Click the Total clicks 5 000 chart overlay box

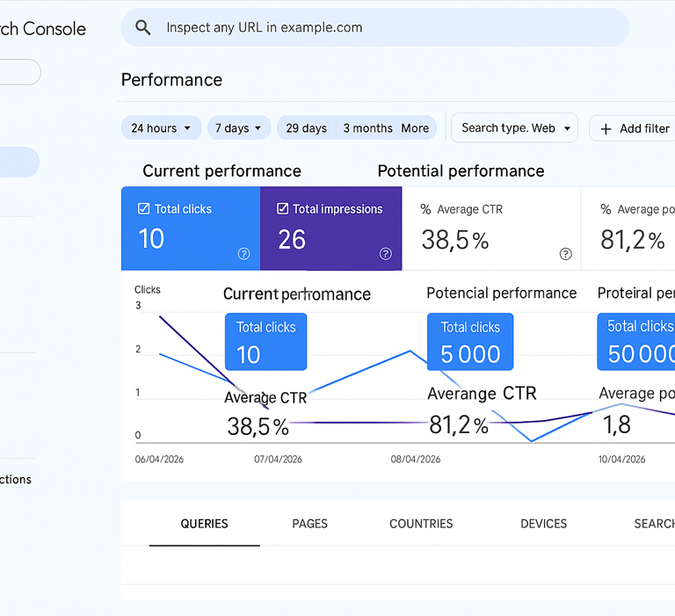pyautogui.click(x=470, y=342)
